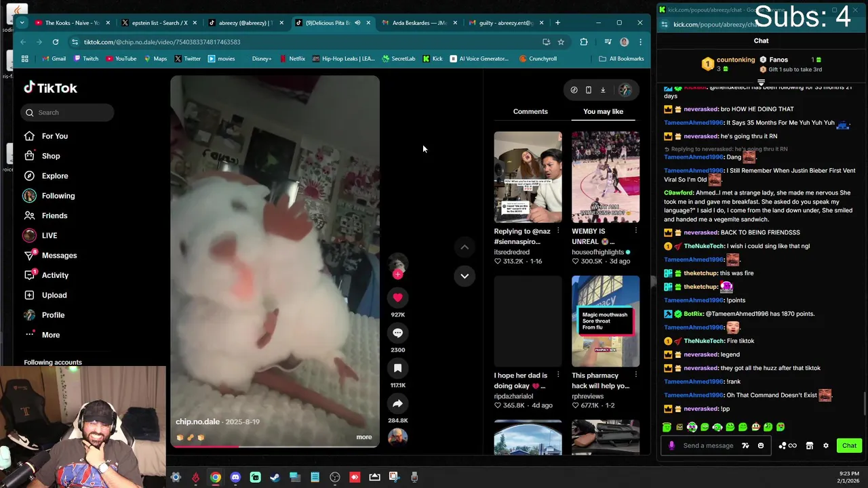Open the TikTok logo home link
The width and height of the screenshot is (868, 488).
(51, 88)
